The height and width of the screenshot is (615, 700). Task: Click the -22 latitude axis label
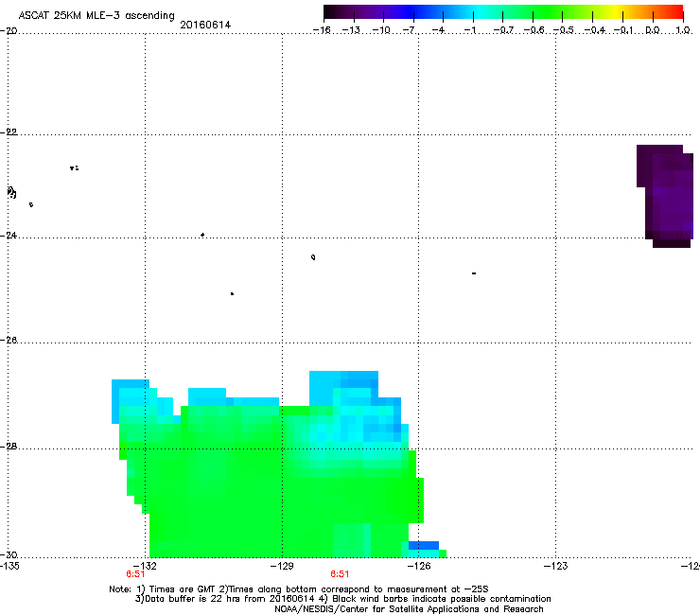pos(9,132)
